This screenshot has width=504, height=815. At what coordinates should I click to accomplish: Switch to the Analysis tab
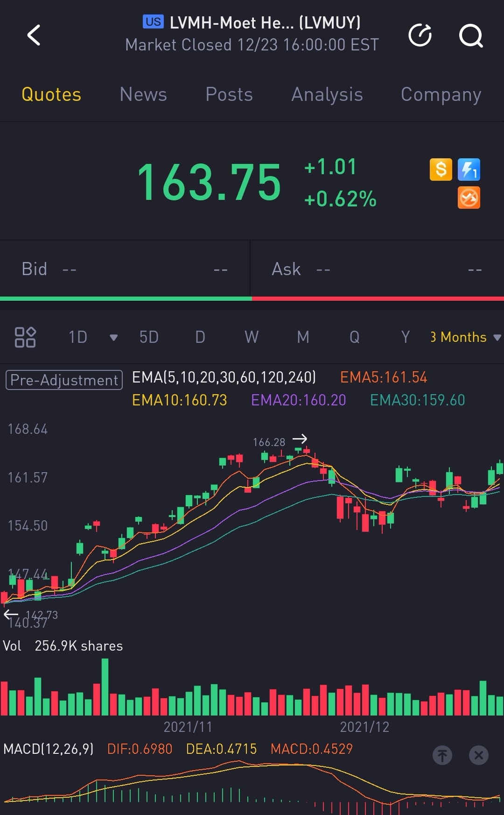(x=327, y=95)
